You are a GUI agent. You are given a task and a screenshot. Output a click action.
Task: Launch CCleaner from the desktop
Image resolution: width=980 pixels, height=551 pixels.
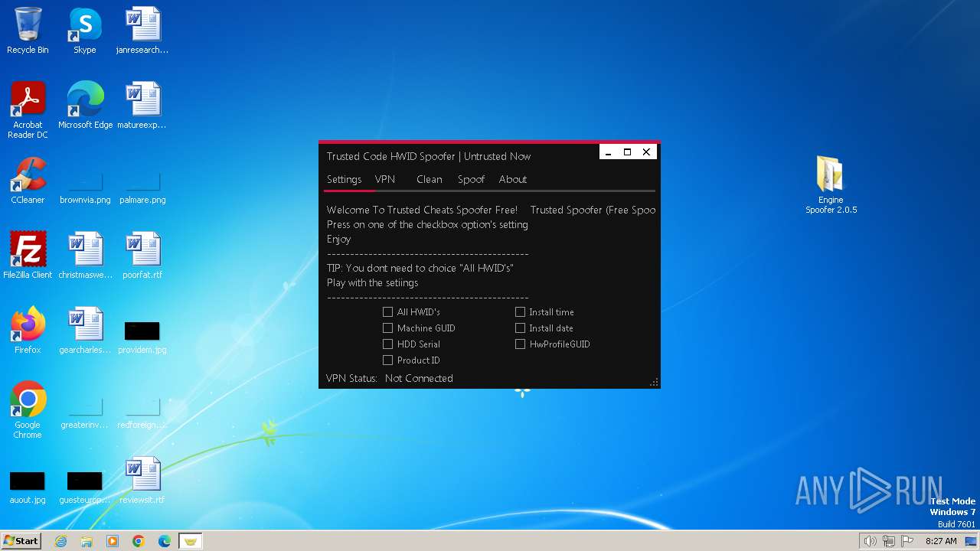28,181
